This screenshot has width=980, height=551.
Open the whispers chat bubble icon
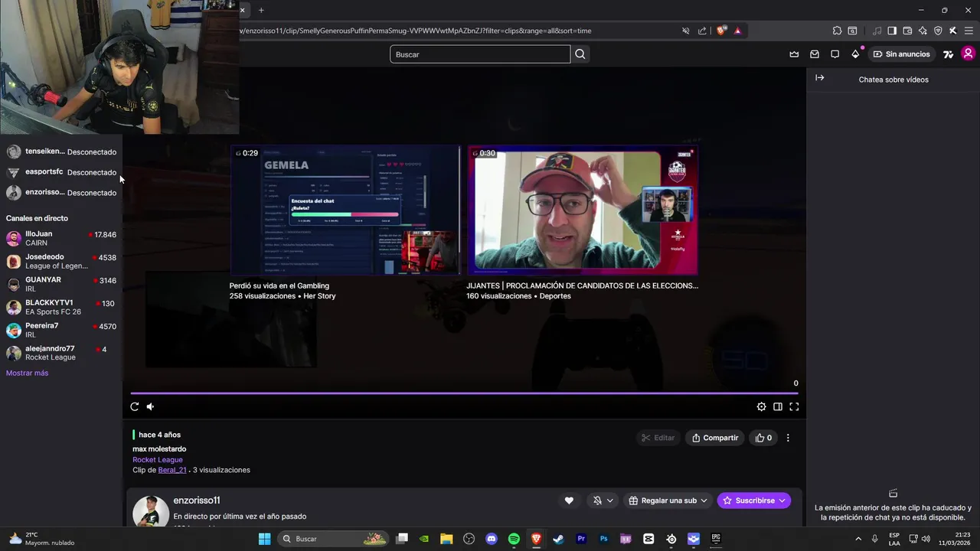pyautogui.click(x=835, y=54)
